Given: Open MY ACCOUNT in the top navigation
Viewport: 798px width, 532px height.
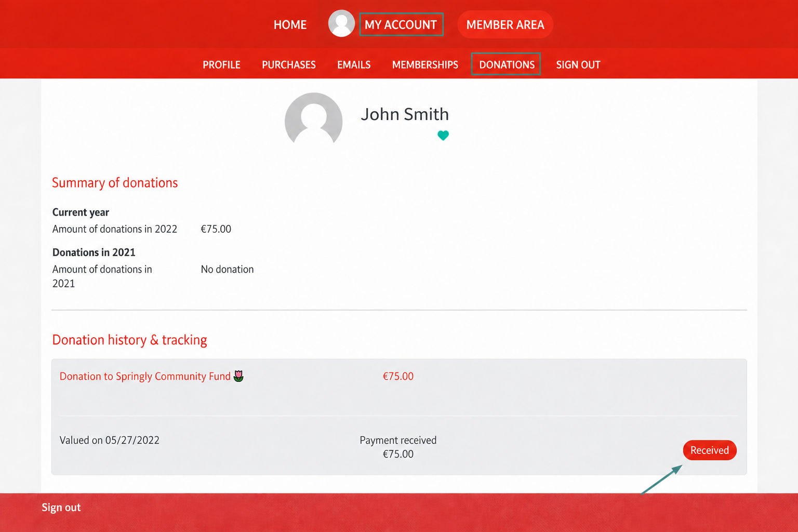Looking at the screenshot, I should [401, 24].
